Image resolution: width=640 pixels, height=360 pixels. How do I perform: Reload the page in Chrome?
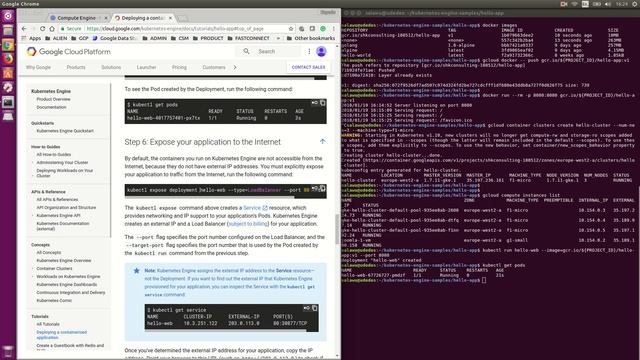pos(42,29)
